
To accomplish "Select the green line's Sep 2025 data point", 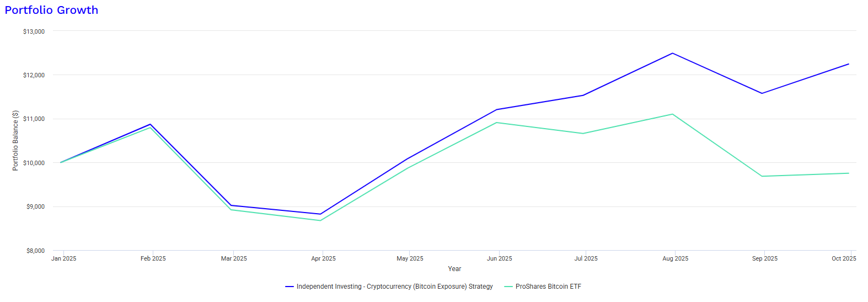I will (x=762, y=176).
